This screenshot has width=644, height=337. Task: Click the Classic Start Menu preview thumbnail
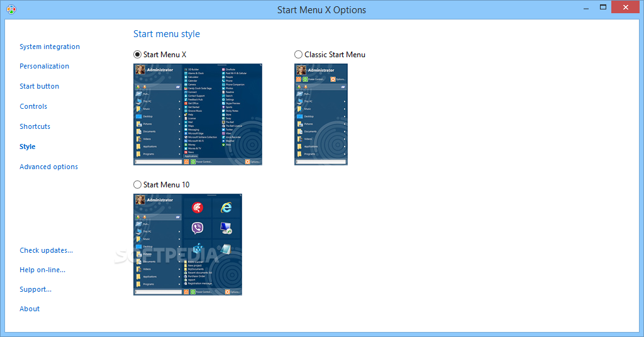click(321, 114)
